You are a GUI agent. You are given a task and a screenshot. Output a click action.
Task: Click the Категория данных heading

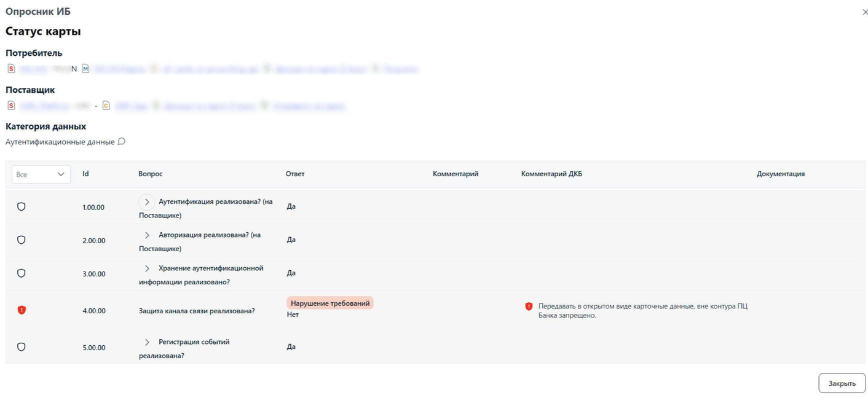click(46, 127)
